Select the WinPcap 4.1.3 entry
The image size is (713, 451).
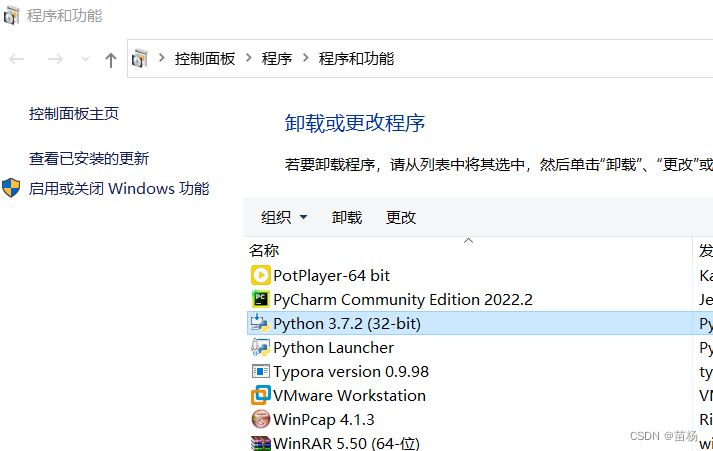[480, 419]
